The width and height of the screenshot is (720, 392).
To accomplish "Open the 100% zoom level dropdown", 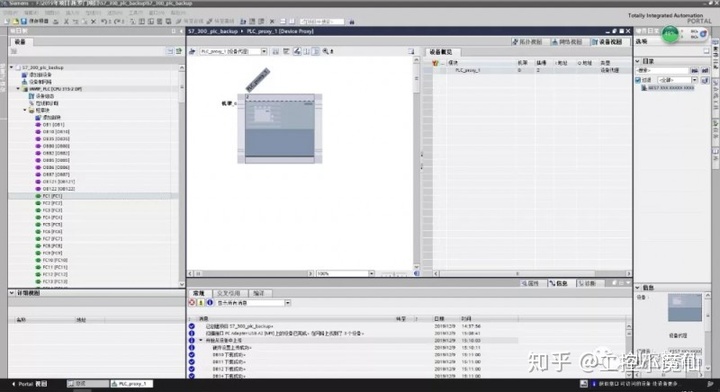I will (x=371, y=274).
